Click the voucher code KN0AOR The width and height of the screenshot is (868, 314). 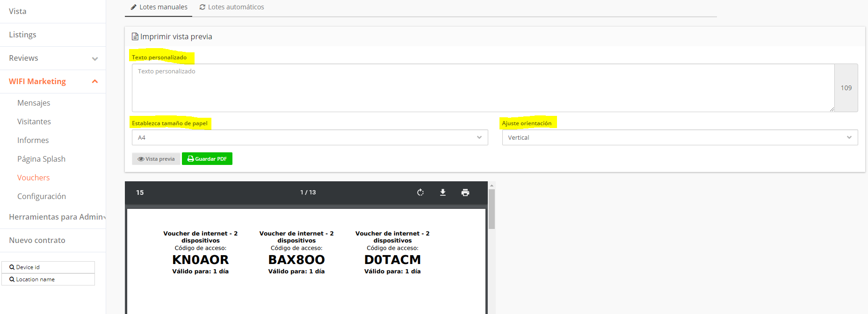200,260
